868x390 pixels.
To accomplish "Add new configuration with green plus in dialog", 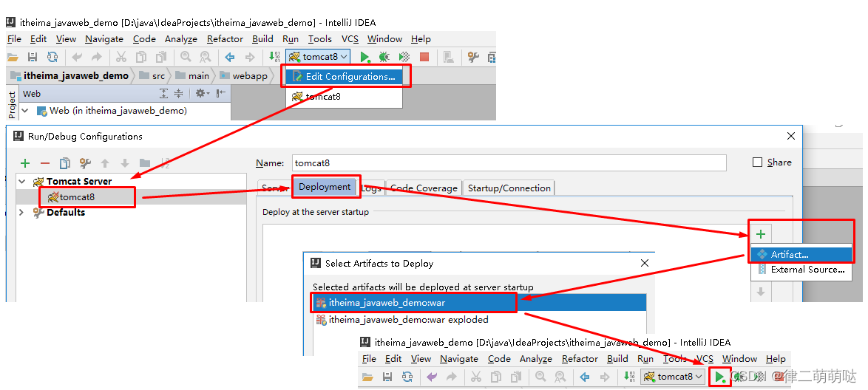I will tap(25, 163).
